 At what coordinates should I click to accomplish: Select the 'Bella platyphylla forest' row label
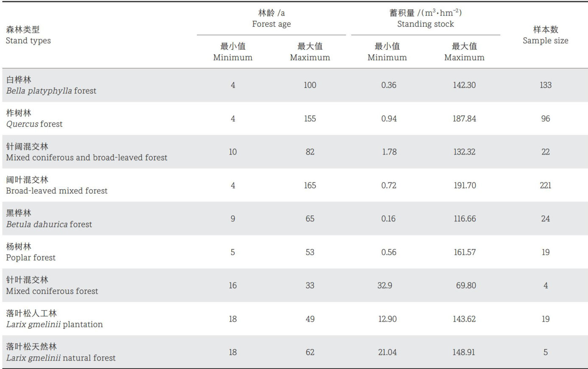[51, 91]
